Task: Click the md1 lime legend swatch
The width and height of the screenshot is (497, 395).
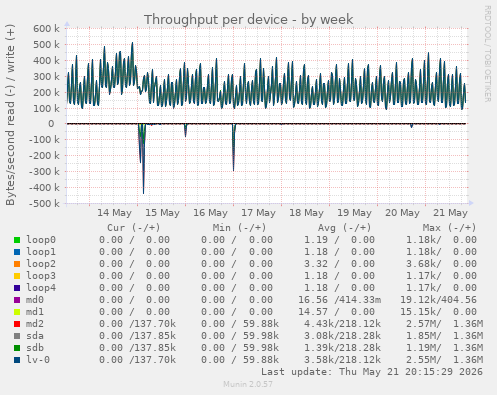Action: (17, 312)
